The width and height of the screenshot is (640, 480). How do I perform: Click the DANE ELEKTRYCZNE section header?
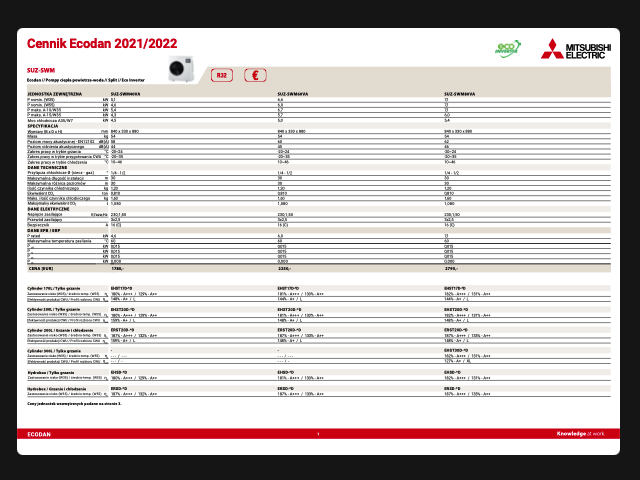49,209
